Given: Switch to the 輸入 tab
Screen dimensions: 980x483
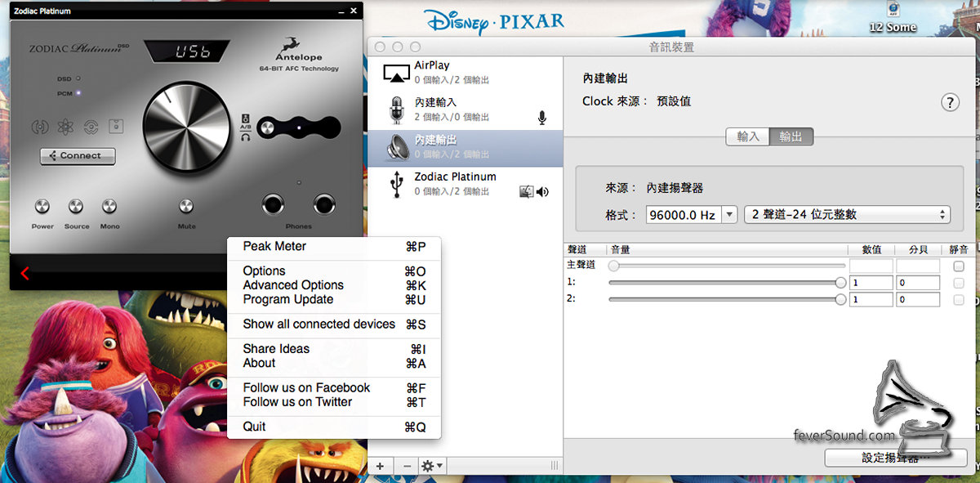Looking at the screenshot, I should point(748,137).
